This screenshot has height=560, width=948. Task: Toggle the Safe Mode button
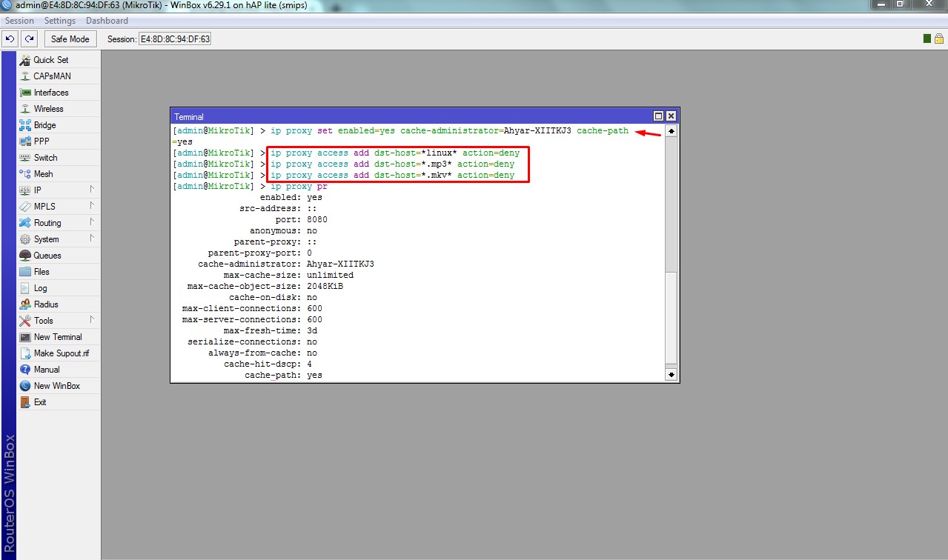[70, 39]
